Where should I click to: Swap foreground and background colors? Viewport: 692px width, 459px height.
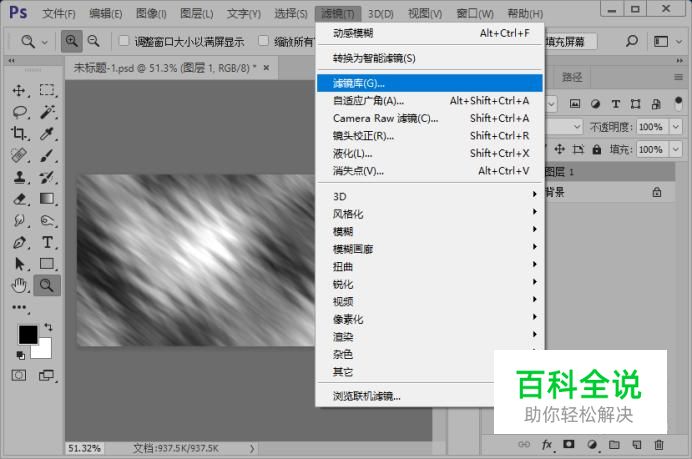[49, 327]
